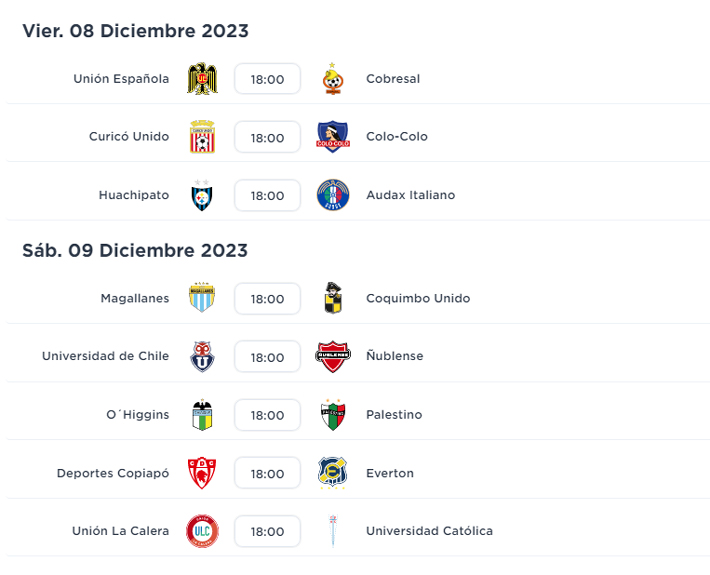This screenshot has width=710, height=575.
Task: Click the Audax Italiano crest
Action: (332, 195)
